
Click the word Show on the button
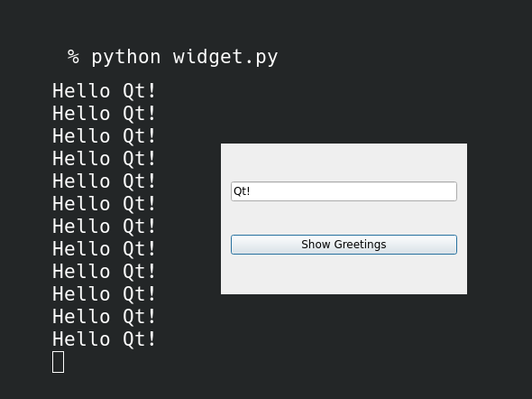316,244
